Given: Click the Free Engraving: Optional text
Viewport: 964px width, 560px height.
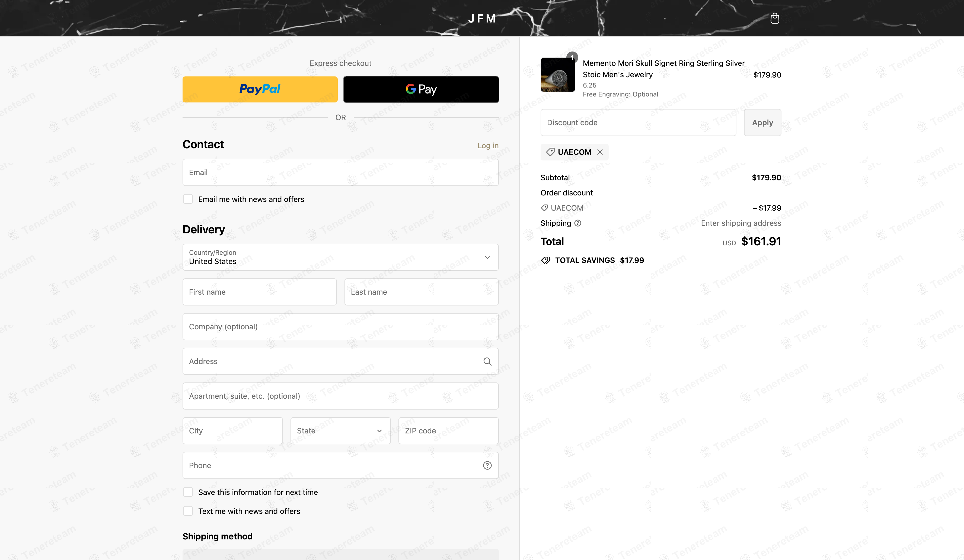Looking at the screenshot, I should (620, 94).
